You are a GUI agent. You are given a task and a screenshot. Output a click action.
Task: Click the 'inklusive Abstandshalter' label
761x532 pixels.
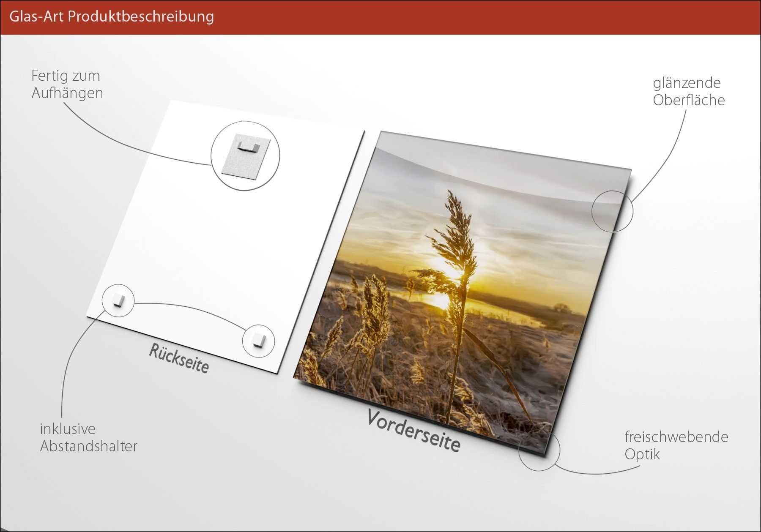pyautogui.click(x=88, y=437)
